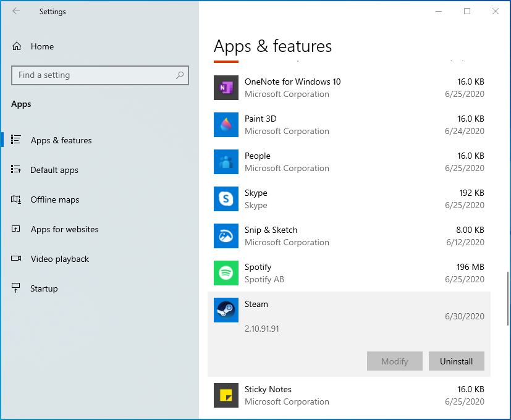
Task: Uninstall the Steam application
Action: [456, 361]
